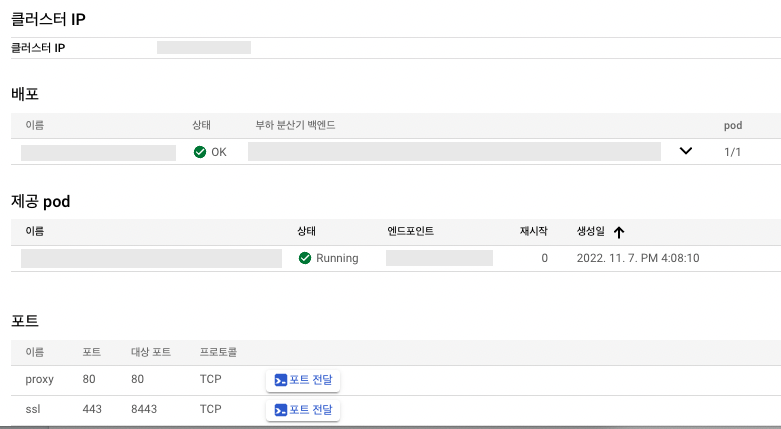This screenshot has width=781, height=429.
Task: Click the sort arrow next to 생성일
Action: 619,232
